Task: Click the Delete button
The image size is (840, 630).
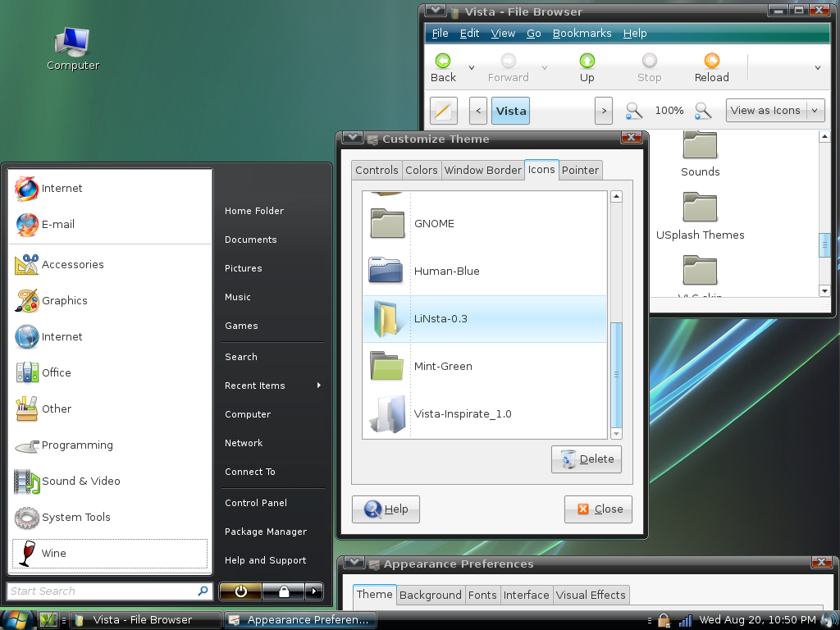Action: tap(587, 459)
